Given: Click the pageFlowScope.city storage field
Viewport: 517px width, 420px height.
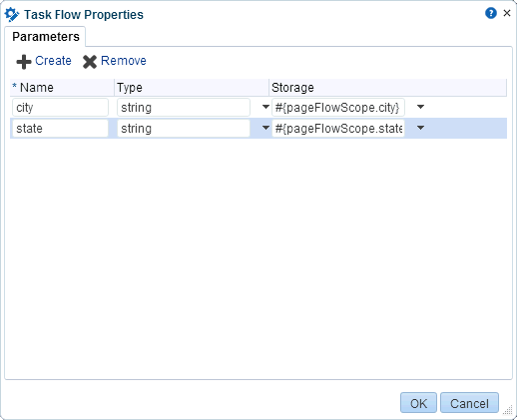Looking at the screenshot, I should (338, 108).
